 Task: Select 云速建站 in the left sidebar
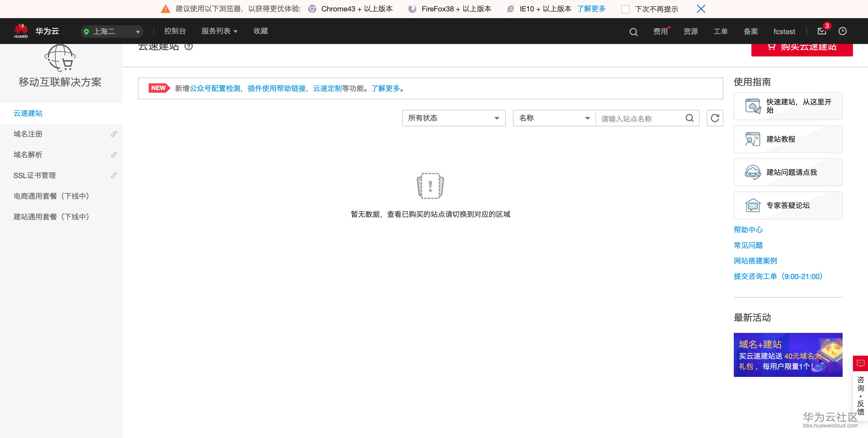(28, 113)
